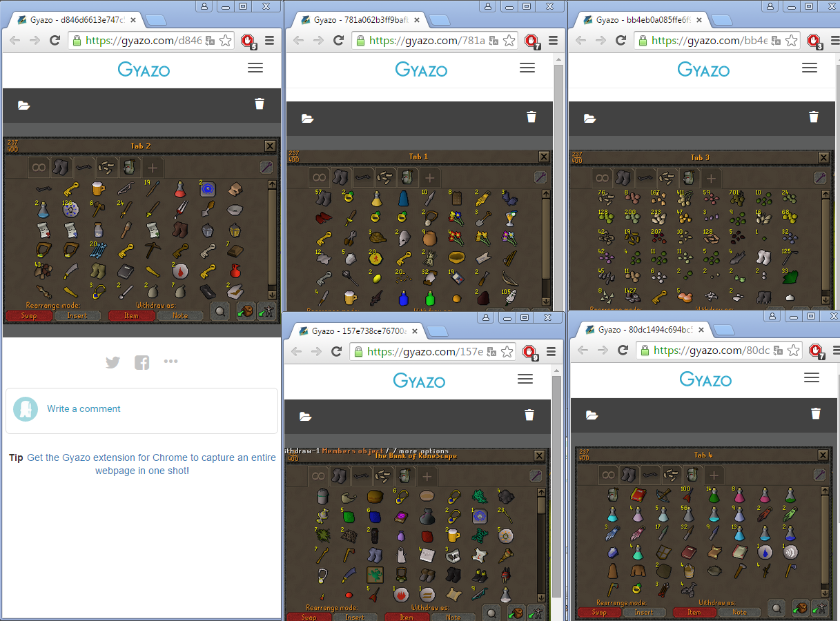
Task: Click folder icon in 80dc Gyazo window
Action: click(592, 415)
